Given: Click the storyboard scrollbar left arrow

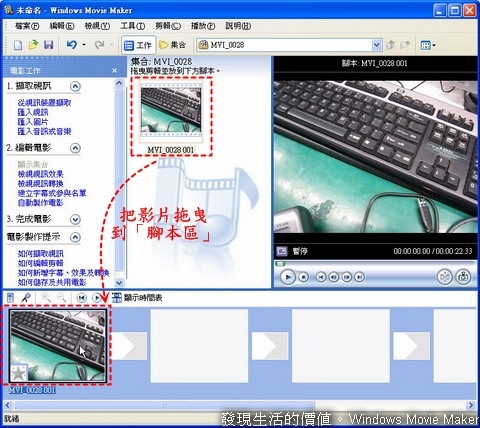Looking at the screenshot, I should [x=8, y=405].
